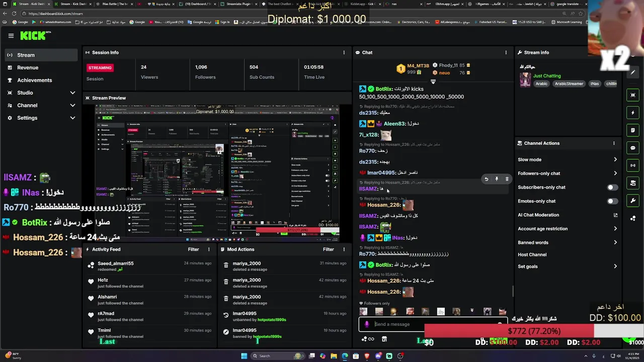The image size is (644, 362).
Task: Expand the Studio sidebar section
Action: 72,93
